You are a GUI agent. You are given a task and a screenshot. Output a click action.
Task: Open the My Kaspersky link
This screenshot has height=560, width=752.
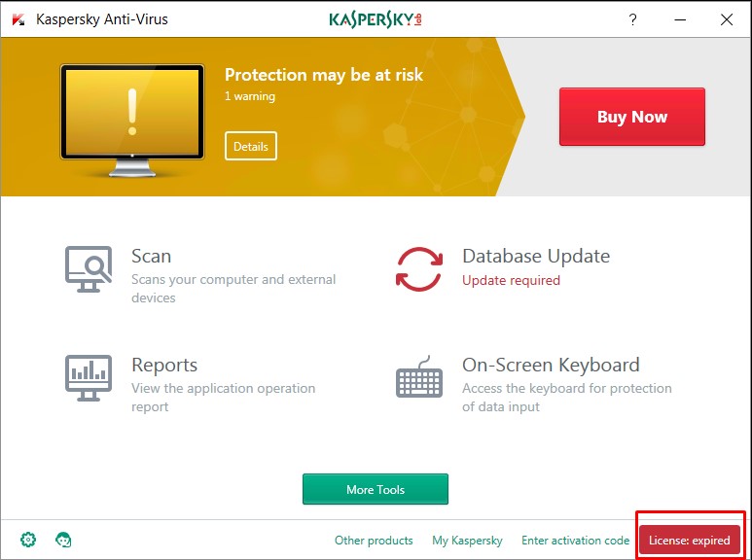click(467, 541)
